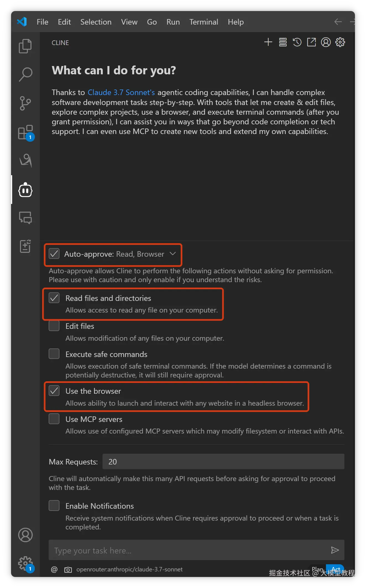Image resolution: width=366 pixels, height=588 pixels.
Task: Enable the Edit files checkbox
Action: click(x=54, y=326)
